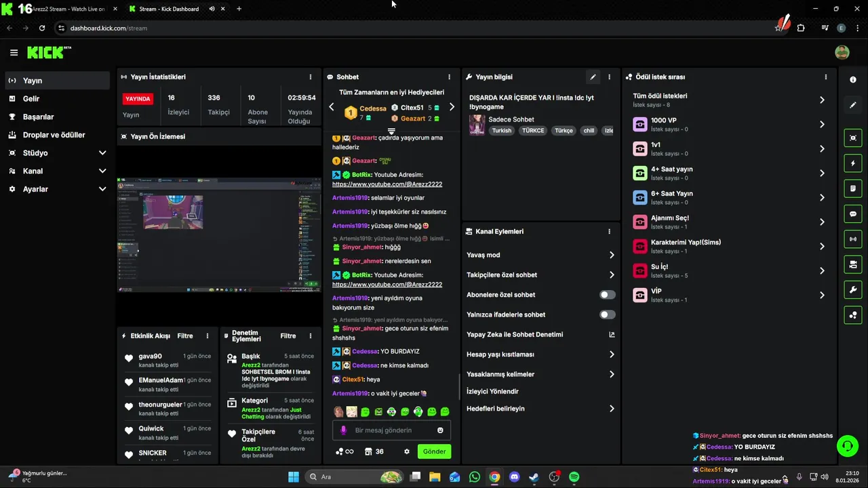Click the pencil icon in right sidebar
Image resolution: width=868 pixels, height=488 pixels.
point(853,105)
